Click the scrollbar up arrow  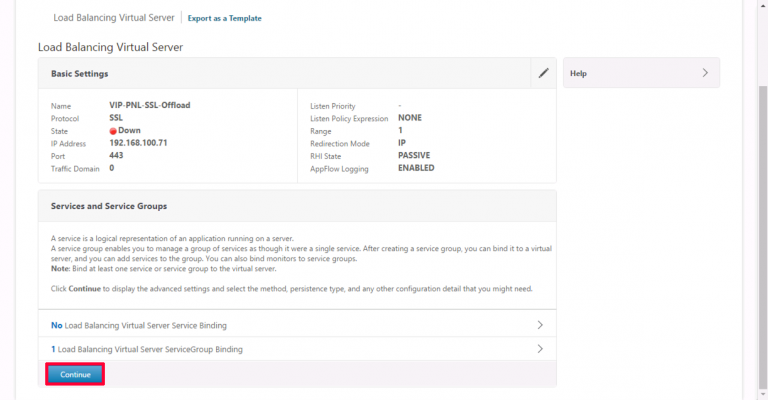point(763,4)
